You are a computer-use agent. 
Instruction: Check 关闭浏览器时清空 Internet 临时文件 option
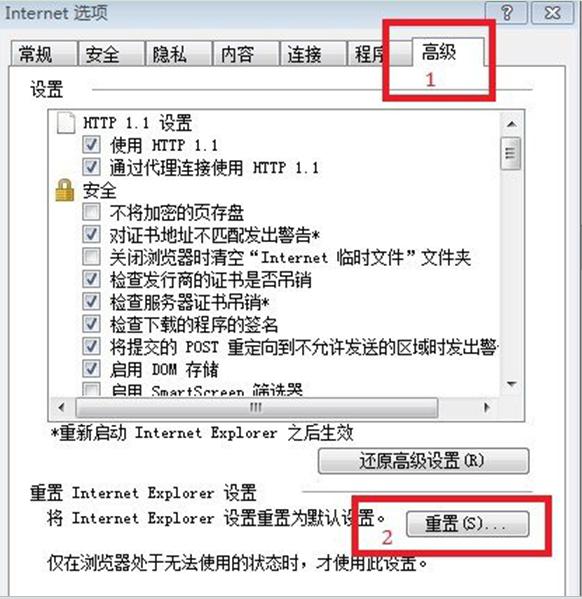pyautogui.click(x=91, y=257)
